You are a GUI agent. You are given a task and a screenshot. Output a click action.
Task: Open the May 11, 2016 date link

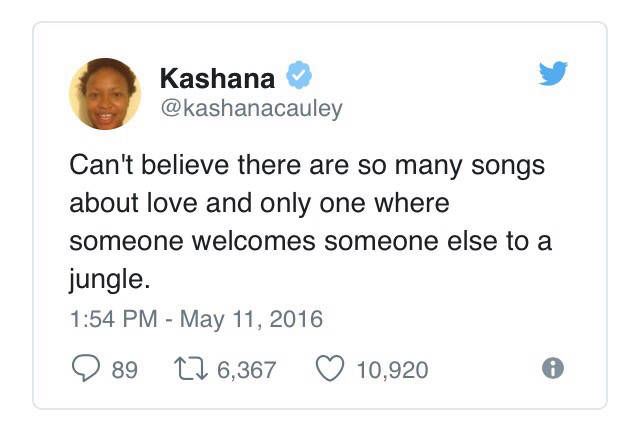point(249,320)
